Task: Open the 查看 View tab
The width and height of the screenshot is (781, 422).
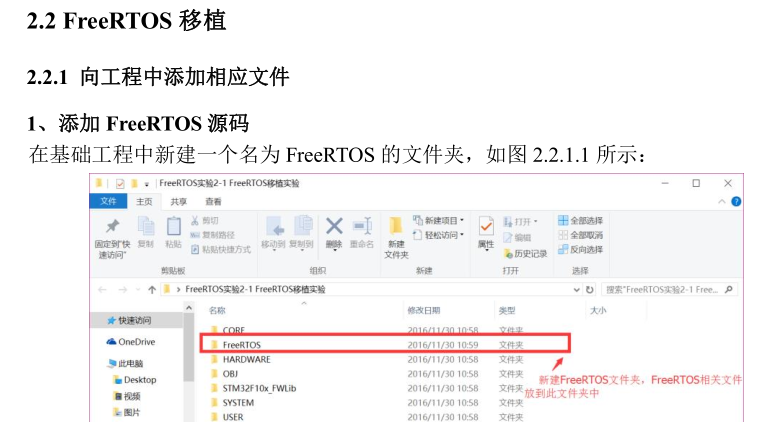Action: pos(213,201)
